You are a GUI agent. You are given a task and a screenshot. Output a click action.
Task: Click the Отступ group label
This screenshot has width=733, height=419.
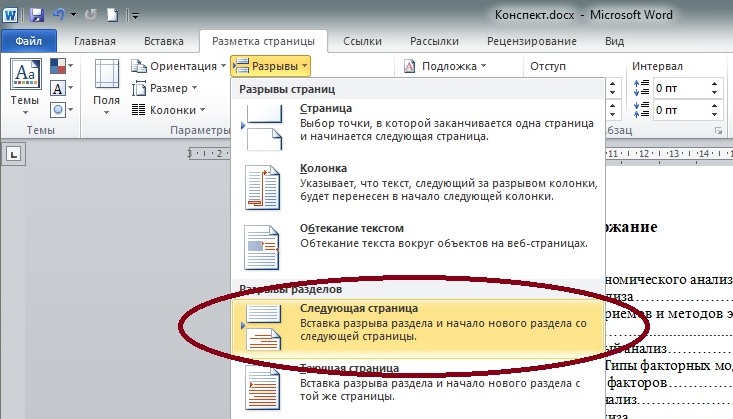click(x=548, y=66)
